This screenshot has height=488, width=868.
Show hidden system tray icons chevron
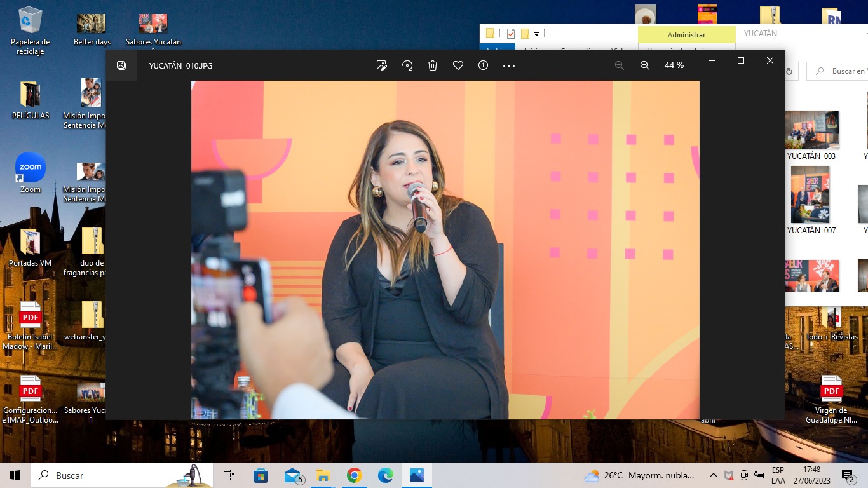pyautogui.click(x=713, y=475)
